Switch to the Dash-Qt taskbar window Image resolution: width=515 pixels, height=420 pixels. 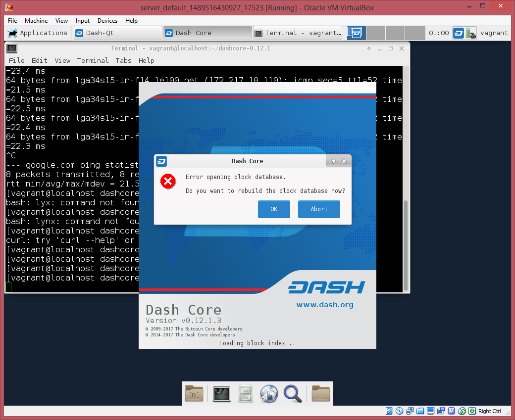pyautogui.click(x=118, y=33)
